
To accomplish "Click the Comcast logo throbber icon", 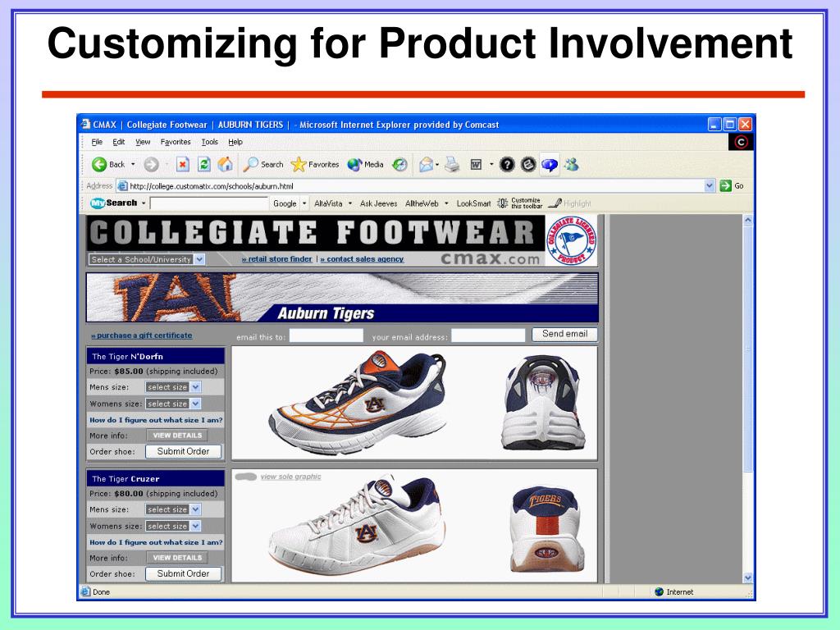I will tap(741, 142).
